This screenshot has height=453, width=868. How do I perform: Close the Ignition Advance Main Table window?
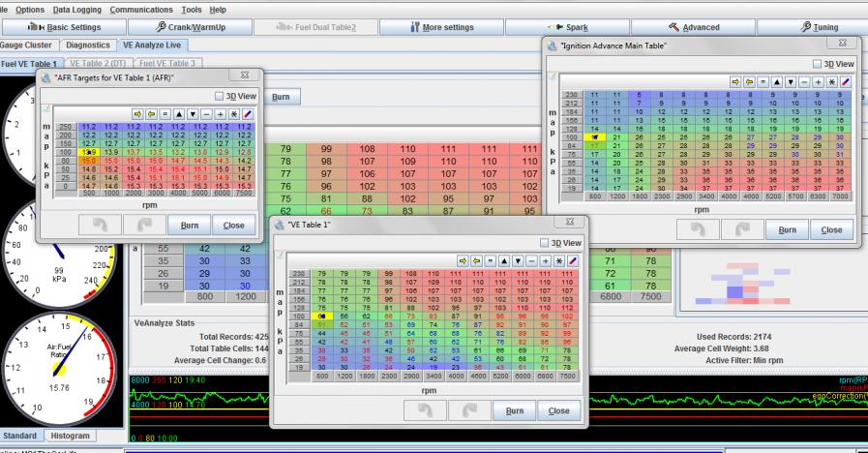click(829, 231)
